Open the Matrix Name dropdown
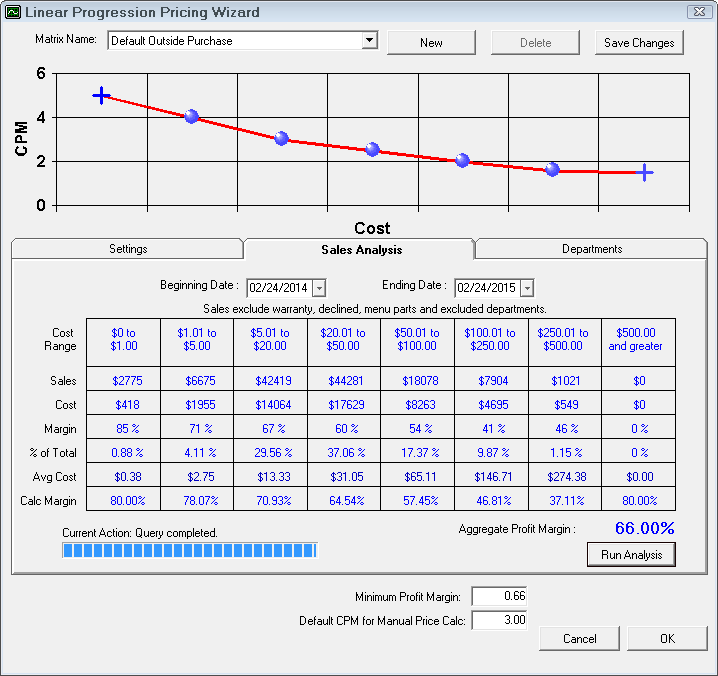 tap(369, 41)
